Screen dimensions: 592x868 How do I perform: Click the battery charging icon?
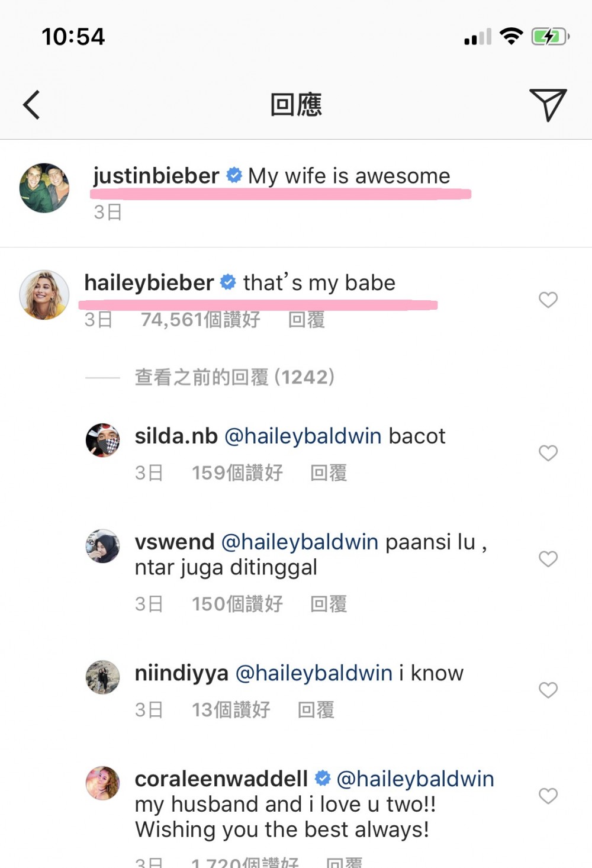tap(550, 37)
